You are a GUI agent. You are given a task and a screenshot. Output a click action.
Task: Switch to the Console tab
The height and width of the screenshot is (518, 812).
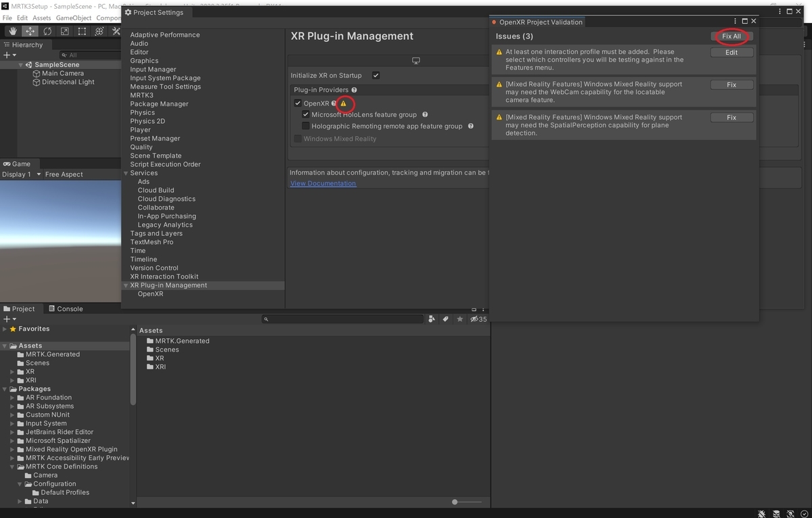click(65, 309)
